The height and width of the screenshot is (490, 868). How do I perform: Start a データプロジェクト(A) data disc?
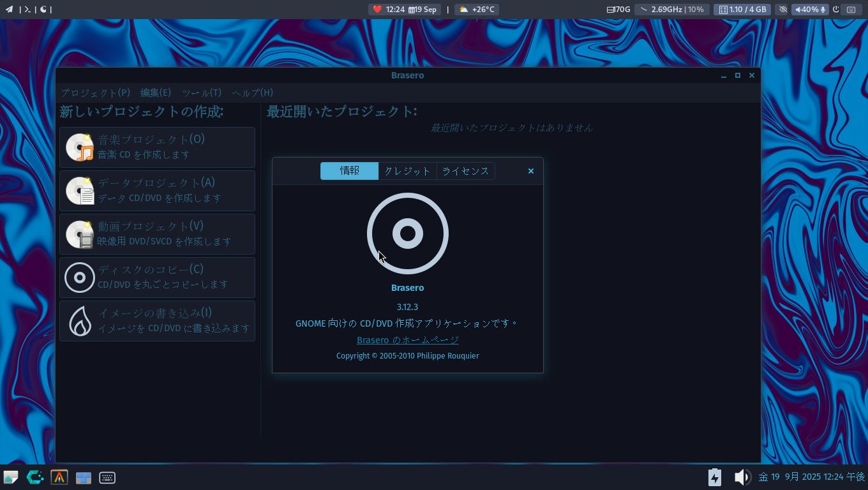[157, 191]
